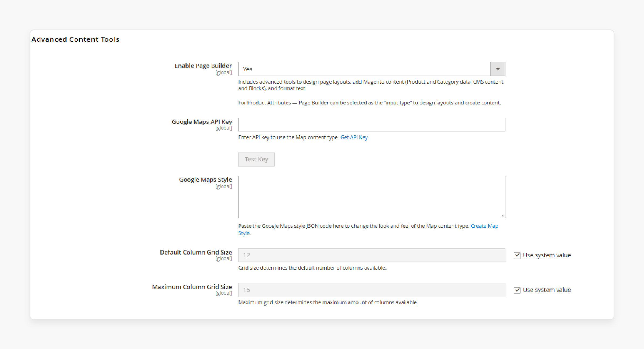644x349 pixels.
Task: Click the Default Column Grid Size field
Action: click(371, 255)
